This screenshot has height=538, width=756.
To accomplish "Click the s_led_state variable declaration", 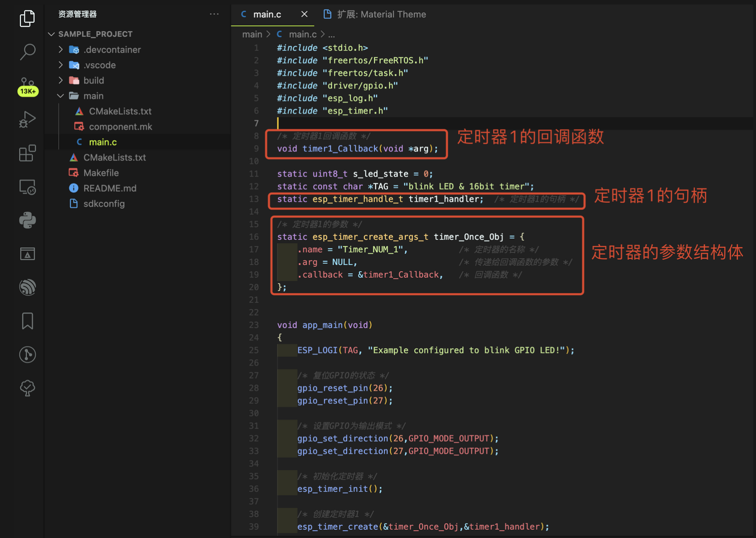I will (x=355, y=174).
